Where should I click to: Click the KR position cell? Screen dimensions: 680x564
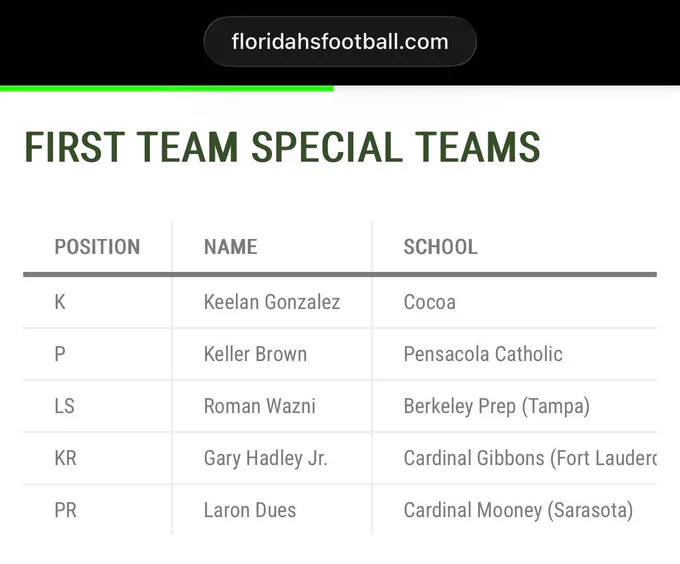pyautogui.click(x=98, y=458)
